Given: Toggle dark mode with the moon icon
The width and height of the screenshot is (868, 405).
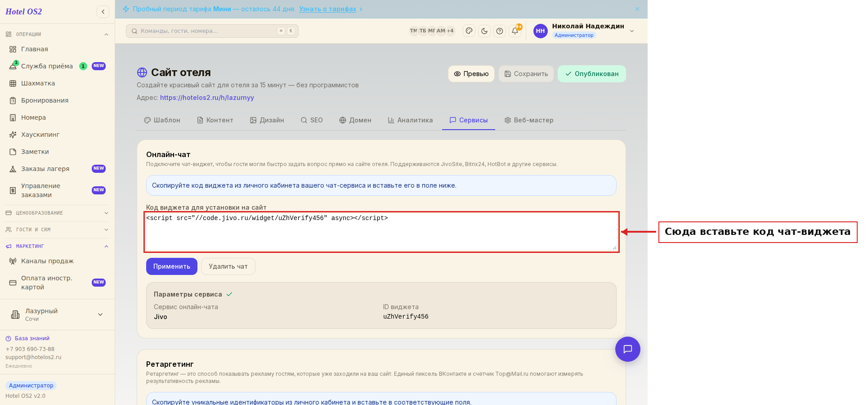Looking at the screenshot, I should [x=484, y=31].
